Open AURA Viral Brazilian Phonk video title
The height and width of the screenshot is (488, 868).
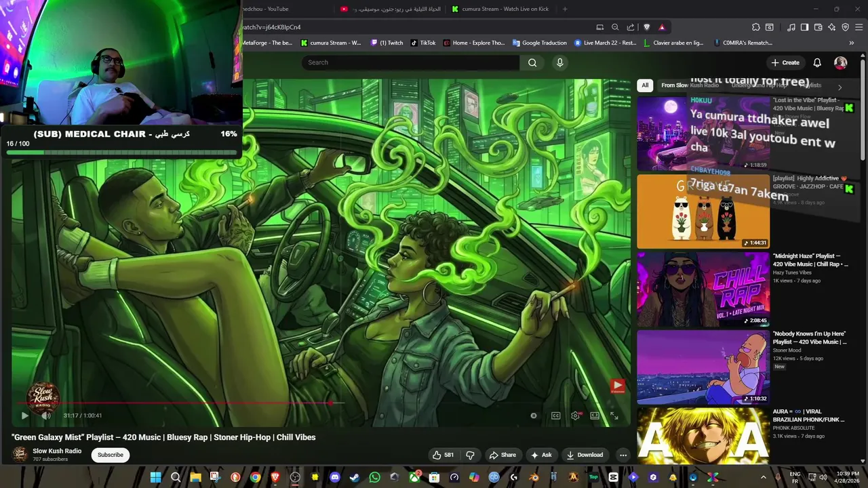pyautogui.click(x=809, y=415)
